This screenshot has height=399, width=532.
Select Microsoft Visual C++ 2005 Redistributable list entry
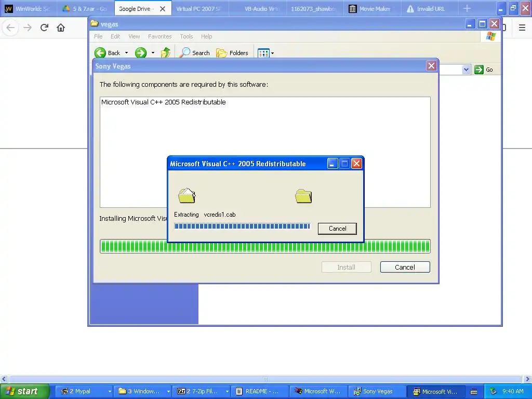163,102
